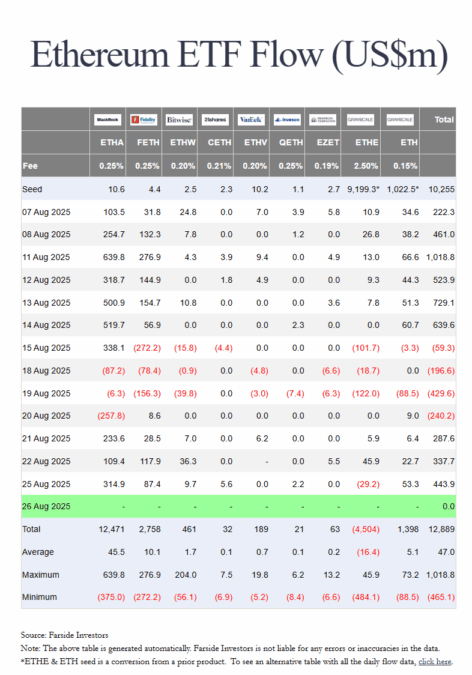This screenshot has height=675, width=472.
Task: Open the 'click here' alternative table link
Action: 435,662
